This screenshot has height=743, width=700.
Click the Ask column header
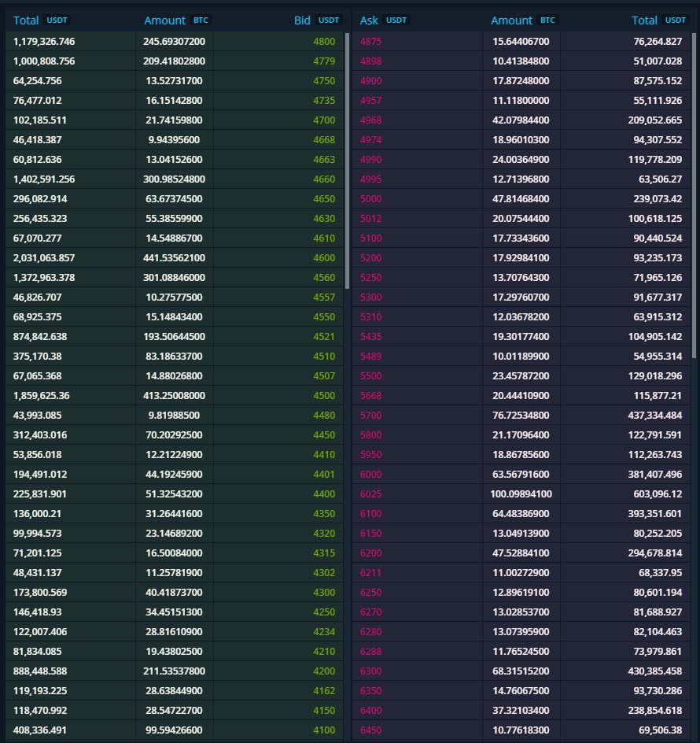383,20
